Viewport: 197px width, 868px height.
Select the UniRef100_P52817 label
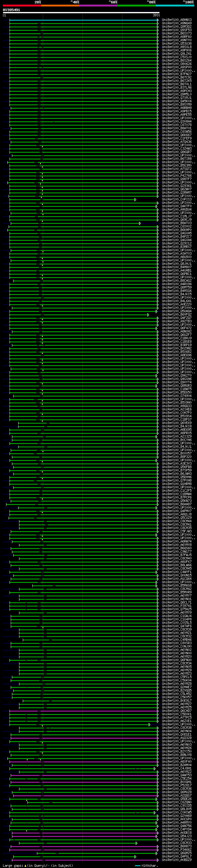177,785
